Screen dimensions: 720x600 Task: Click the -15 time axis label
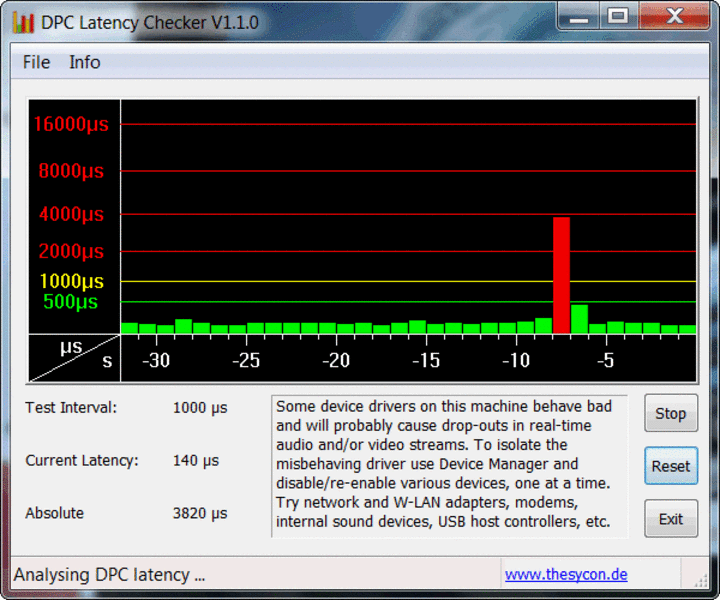pyautogui.click(x=426, y=360)
